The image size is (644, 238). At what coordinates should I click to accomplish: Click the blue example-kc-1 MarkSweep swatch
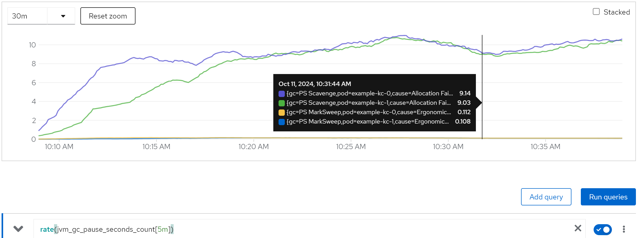[x=281, y=122]
